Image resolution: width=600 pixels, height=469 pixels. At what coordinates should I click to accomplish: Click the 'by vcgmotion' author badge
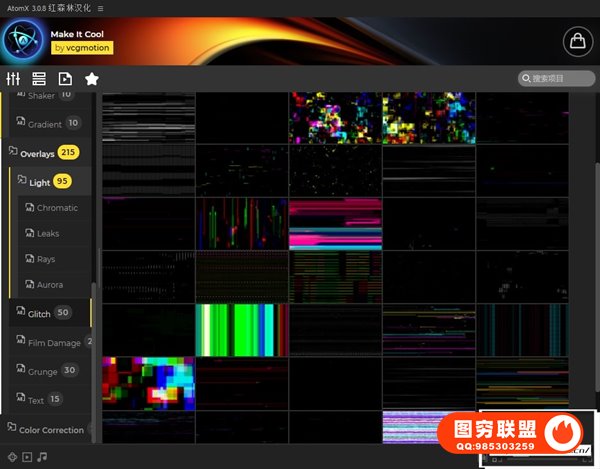tap(82, 47)
